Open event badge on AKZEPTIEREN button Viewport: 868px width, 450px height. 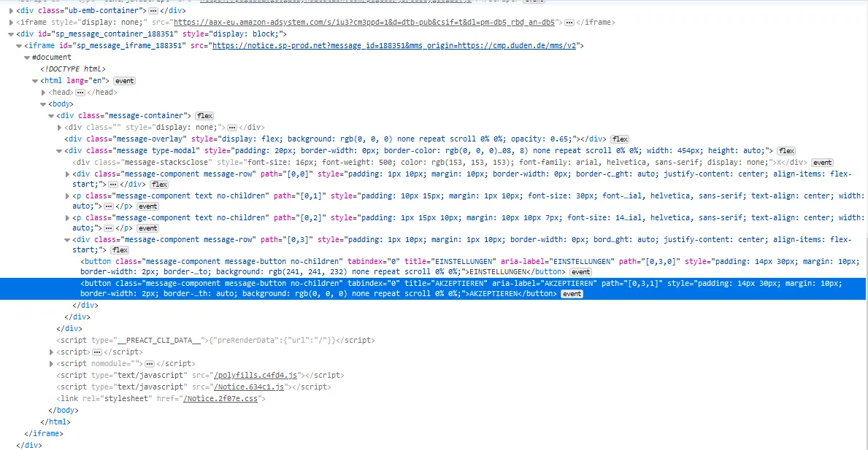[572, 294]
